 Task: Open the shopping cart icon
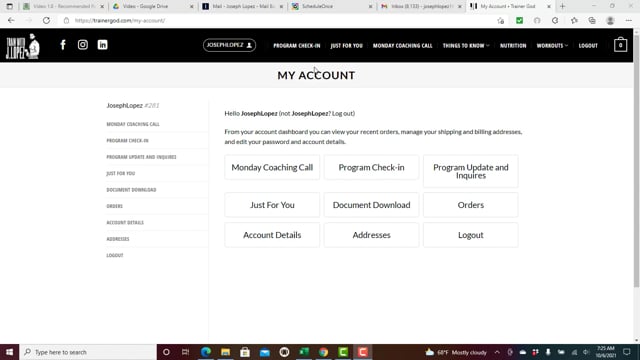click(620, 45)
